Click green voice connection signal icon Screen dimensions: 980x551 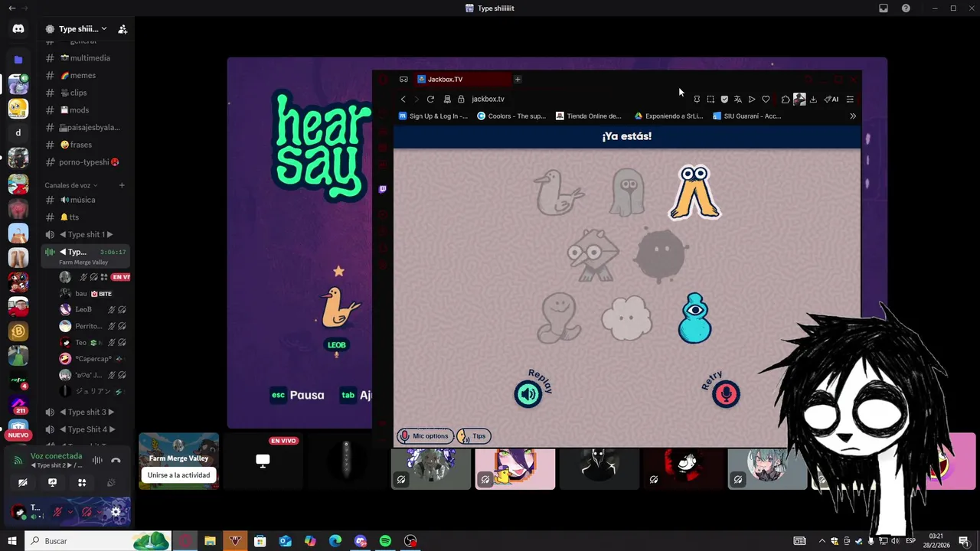pyautogui.click(x=18, y=460)
